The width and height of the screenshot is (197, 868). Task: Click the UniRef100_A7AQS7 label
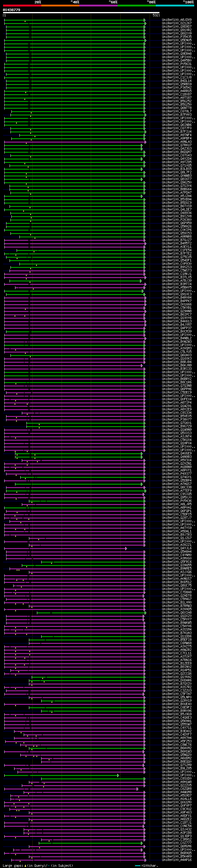[177, 484]
